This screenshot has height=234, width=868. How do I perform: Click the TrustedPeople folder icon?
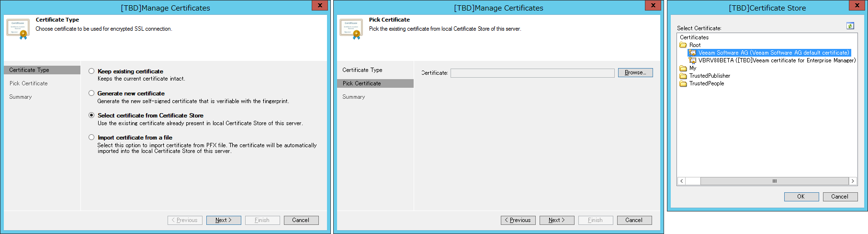(683, 83)
